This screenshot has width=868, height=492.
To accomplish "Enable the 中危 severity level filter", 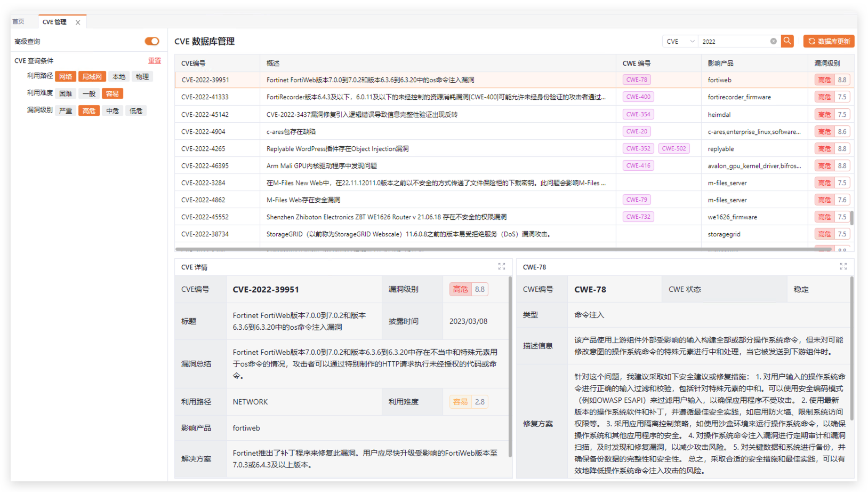I will tap(112, 111).
